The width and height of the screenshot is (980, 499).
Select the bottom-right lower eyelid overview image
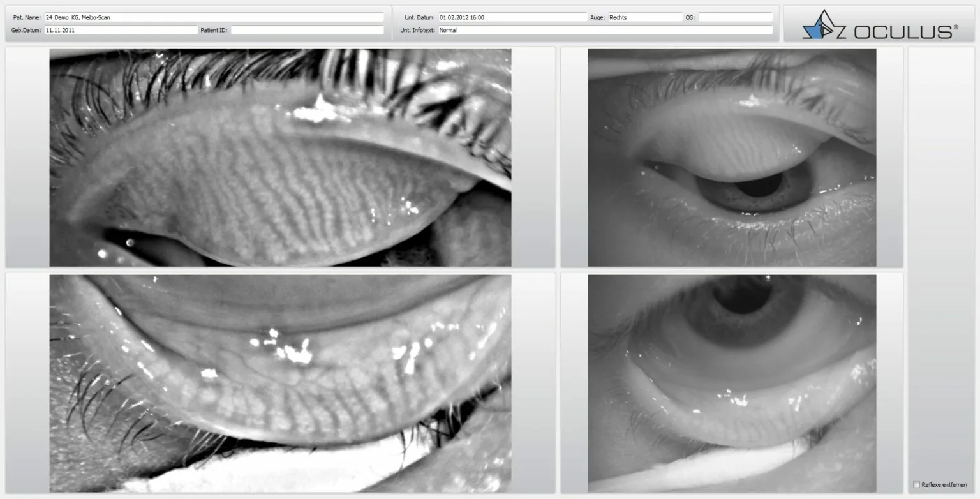coord(732,384)
